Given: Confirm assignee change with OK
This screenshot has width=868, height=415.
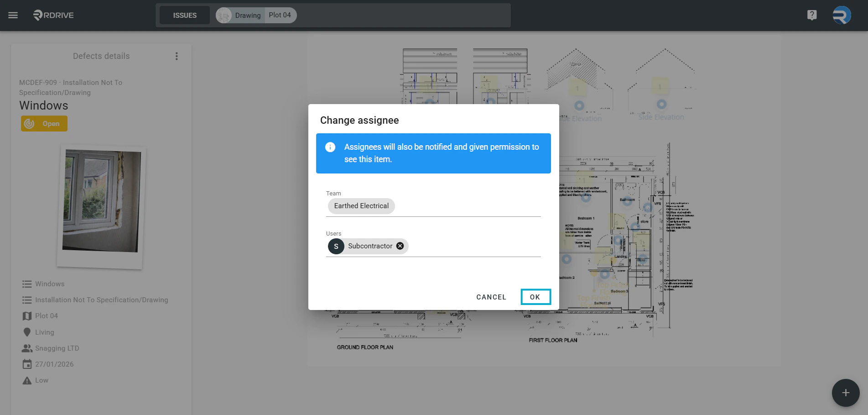Looking at the screenshot, I should (535, 296).
